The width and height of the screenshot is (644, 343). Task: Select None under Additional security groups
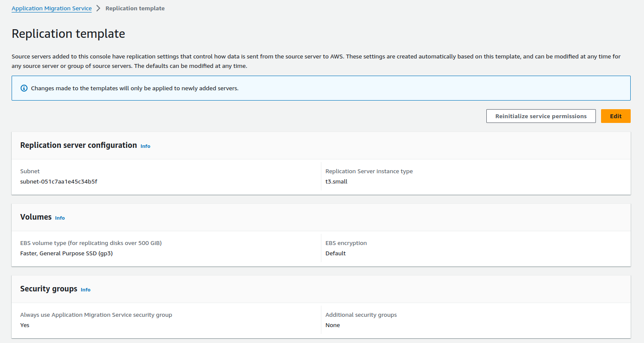(333, 325)
